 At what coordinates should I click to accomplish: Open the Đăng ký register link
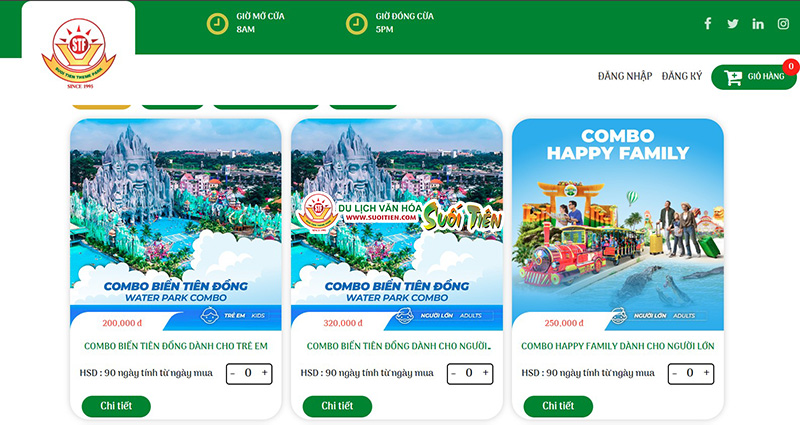[x=682, y=76]
